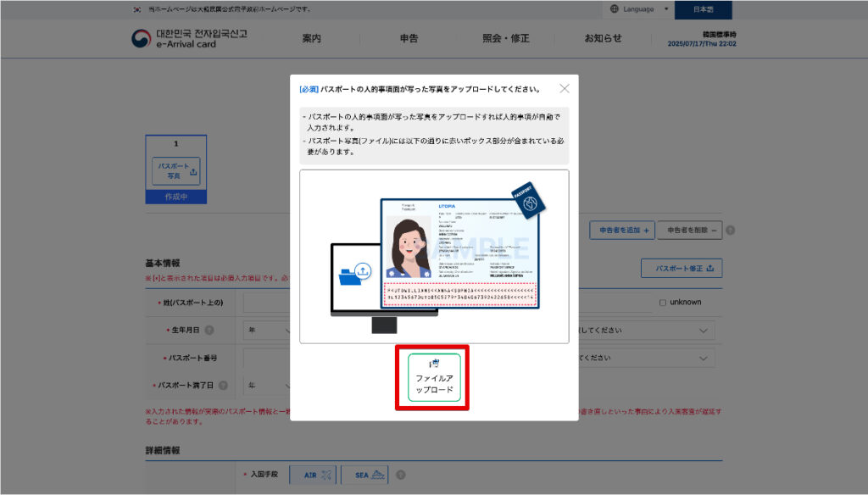The width and height of the screenshot is (868, 495).
Task: Click the ファイルアップロード button
Action: pos(432,379)
